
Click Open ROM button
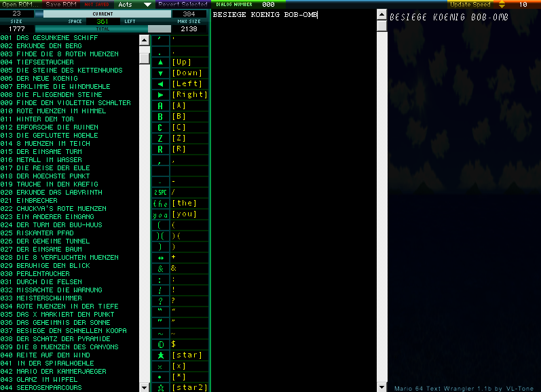[x=21, y=4]
